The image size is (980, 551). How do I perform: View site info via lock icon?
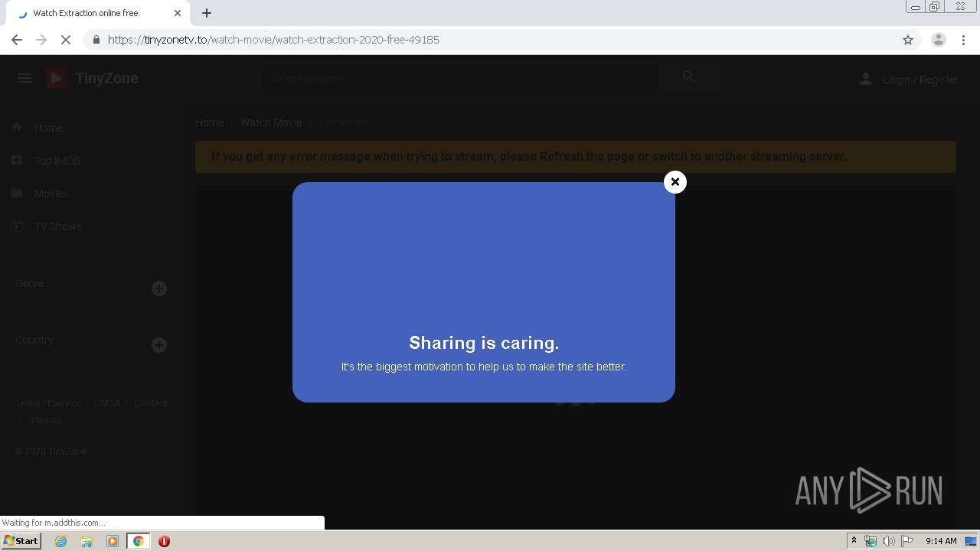coord(96,40)
